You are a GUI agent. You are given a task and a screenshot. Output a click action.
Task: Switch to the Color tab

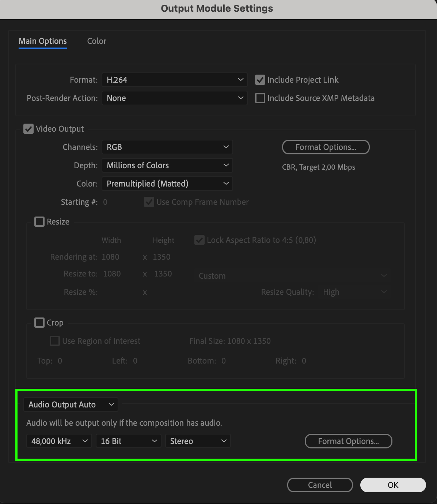point(96,41)
